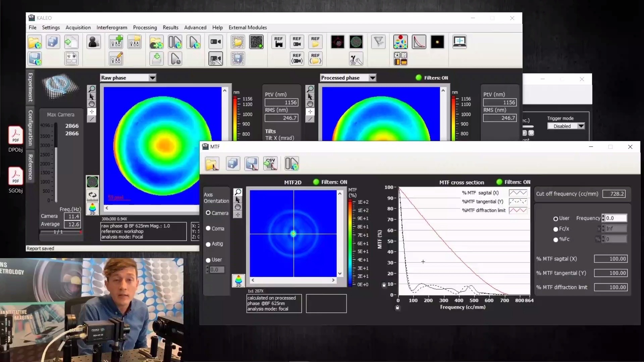
Task: Click the User Frequency input field
Action: (x=616, y=218)
